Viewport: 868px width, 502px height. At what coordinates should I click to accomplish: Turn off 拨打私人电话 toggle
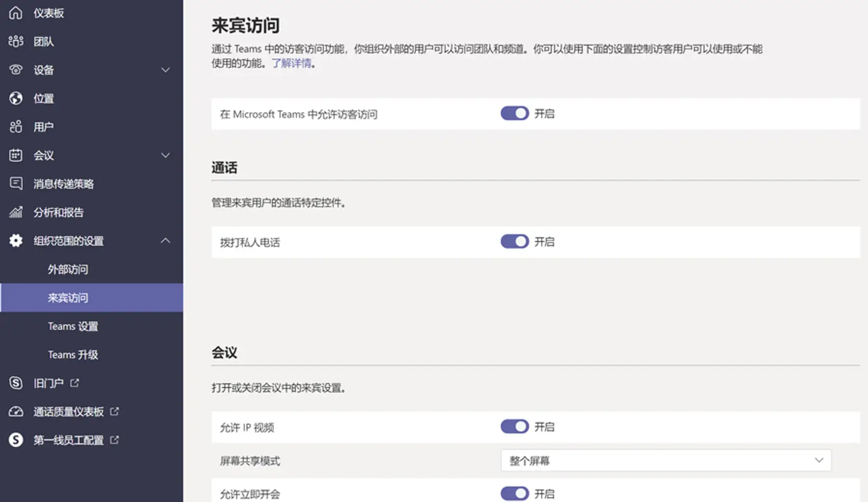click(514, 241)
